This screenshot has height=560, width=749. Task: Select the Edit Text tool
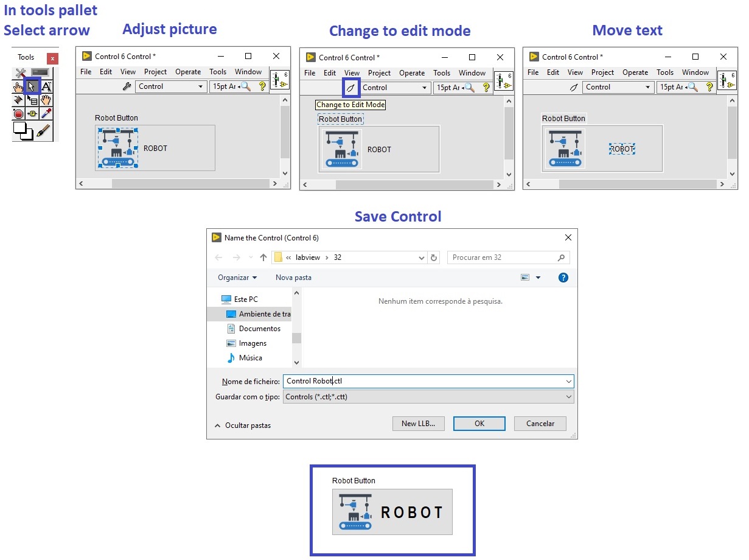tap(46, 86)
